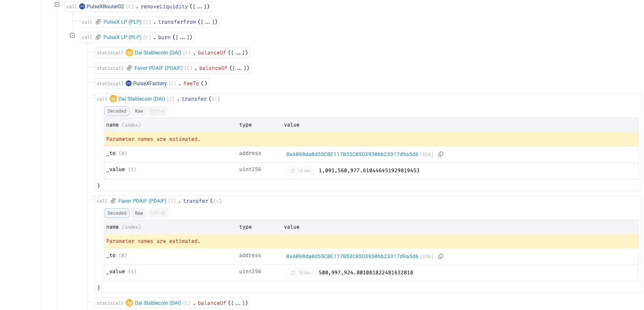Copy recipient address in Dai transfer
This screenshot has height=310, width=644.
pyautogui.click(x=441, y=154)
